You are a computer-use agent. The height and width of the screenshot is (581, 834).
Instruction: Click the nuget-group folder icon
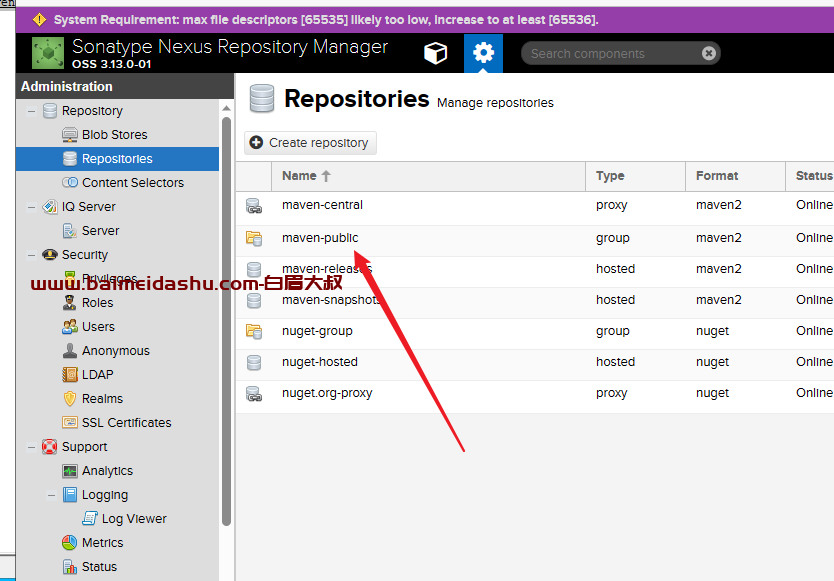click(x=254, y=331)
